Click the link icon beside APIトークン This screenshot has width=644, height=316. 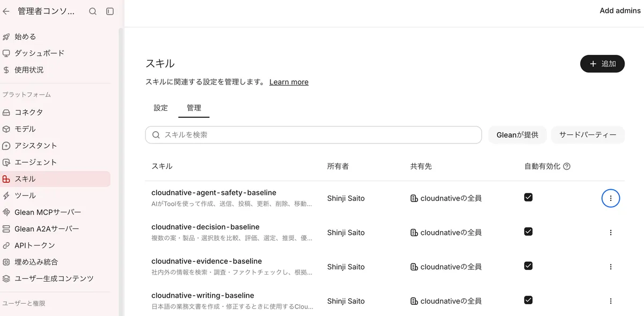pos(6,246)
